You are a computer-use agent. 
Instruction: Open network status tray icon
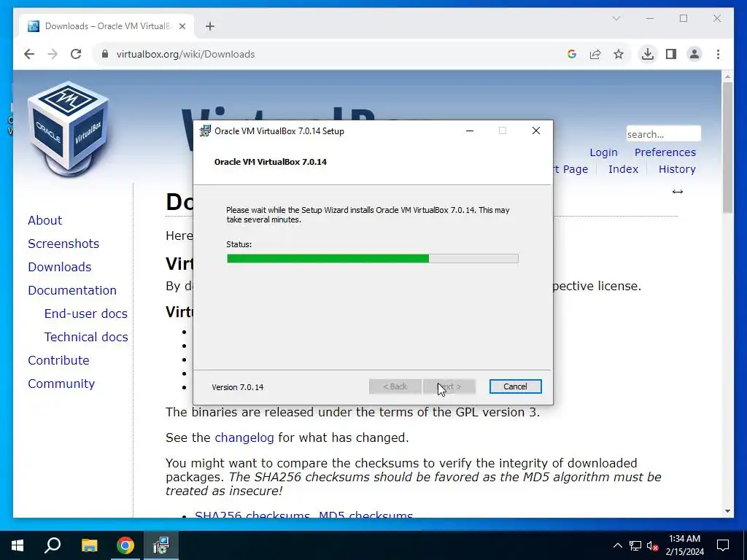pos(635,545)
